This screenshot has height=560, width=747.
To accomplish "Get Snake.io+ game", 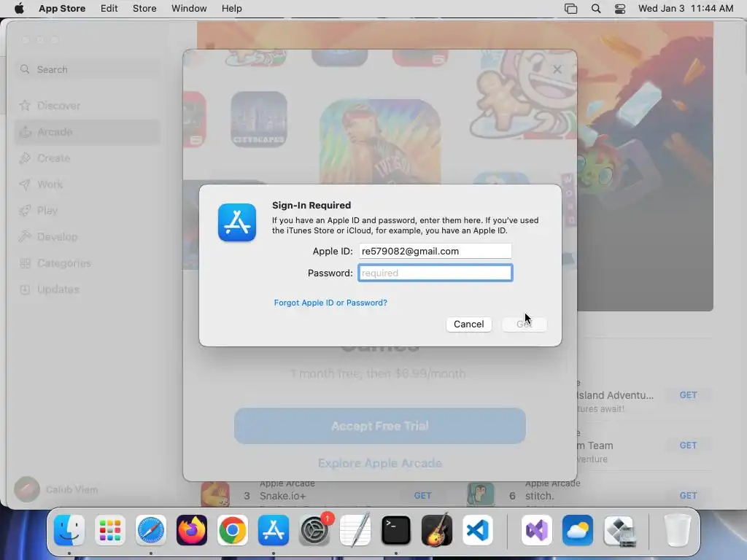I will [x=422, y=496].
